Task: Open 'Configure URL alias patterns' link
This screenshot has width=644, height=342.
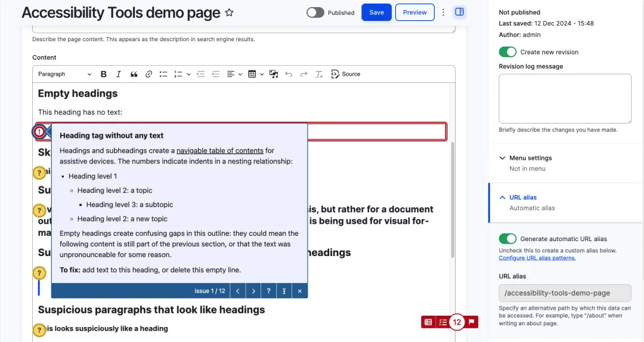Action: [x=537, y=258]
